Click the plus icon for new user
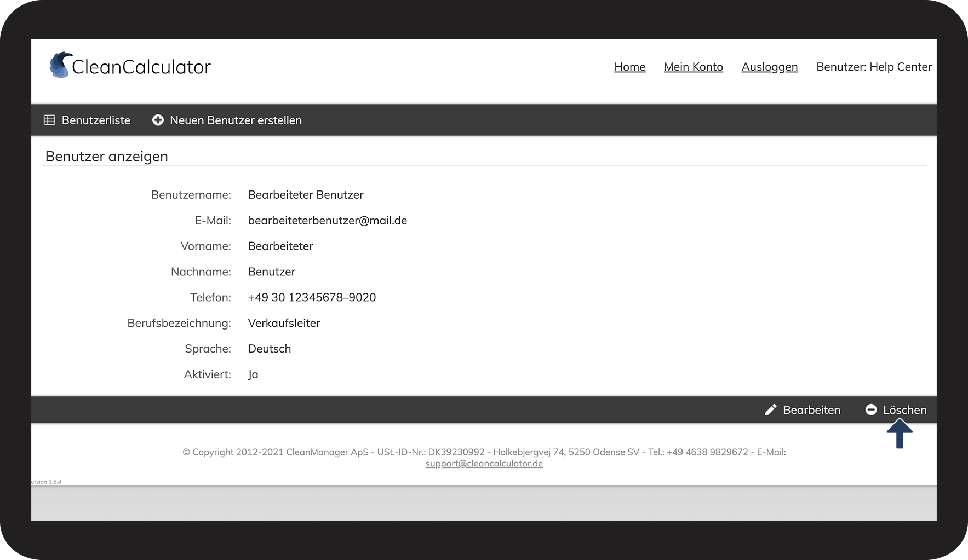This screenshot has height=560, width=968. coord(158,120)
